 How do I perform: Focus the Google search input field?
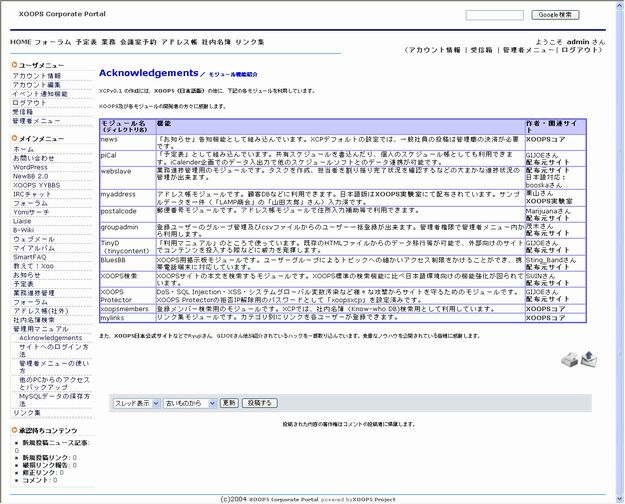(495, 15)
